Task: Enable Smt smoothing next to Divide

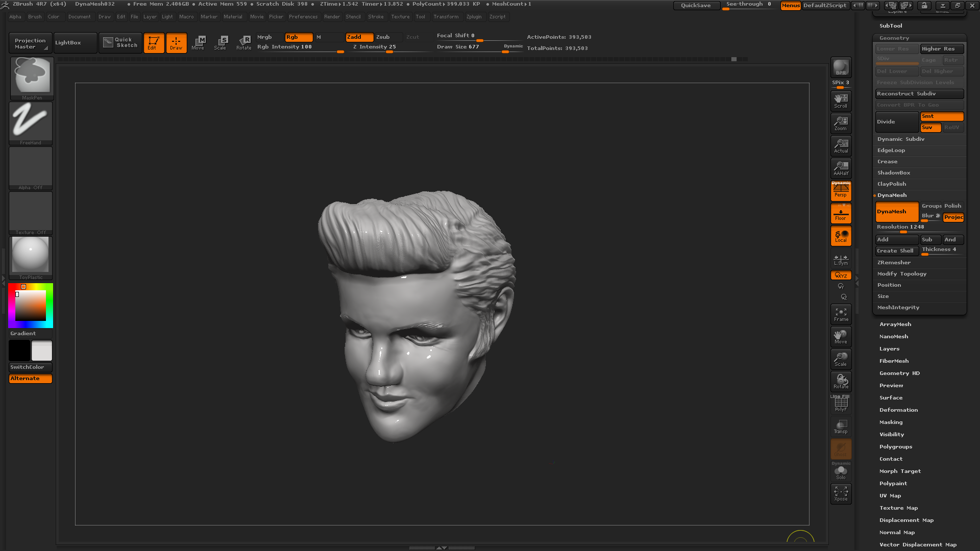Action: click(x=942, y=116)
